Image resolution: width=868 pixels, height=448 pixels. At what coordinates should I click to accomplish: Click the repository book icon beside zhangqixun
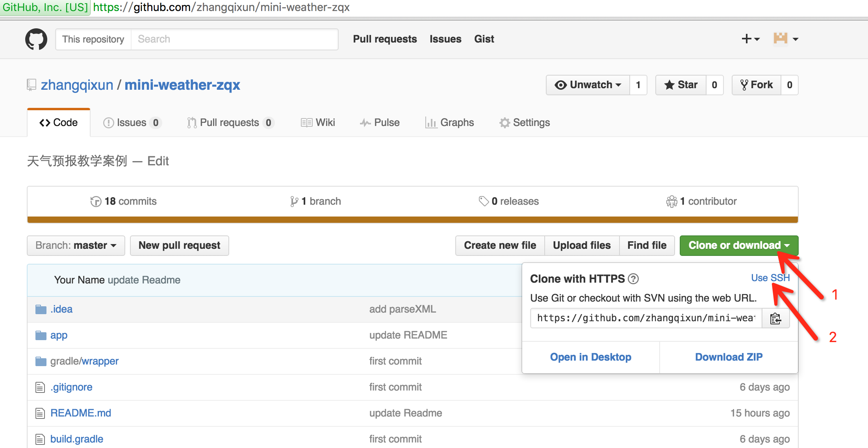pos(32,85)
